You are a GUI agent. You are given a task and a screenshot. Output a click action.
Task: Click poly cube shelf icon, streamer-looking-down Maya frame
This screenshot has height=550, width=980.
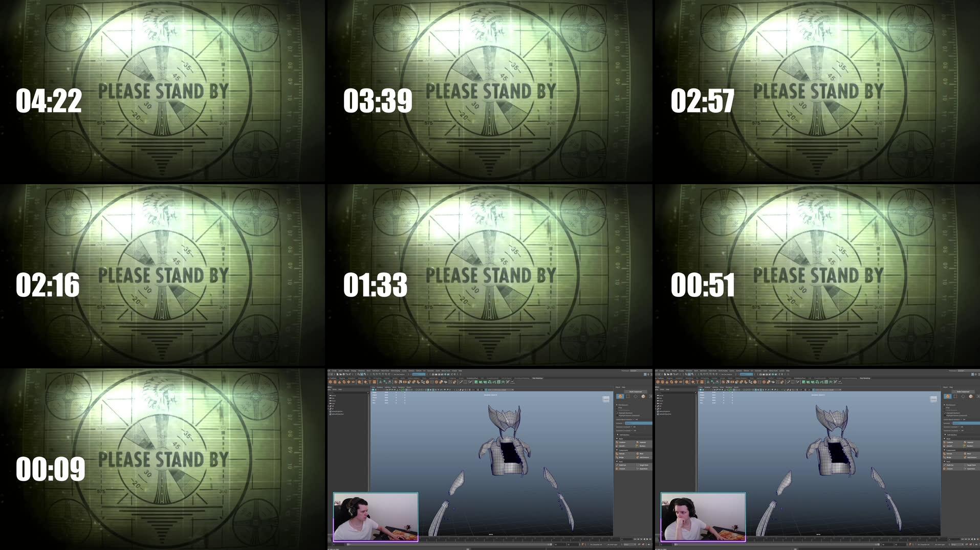pos(335,382)
